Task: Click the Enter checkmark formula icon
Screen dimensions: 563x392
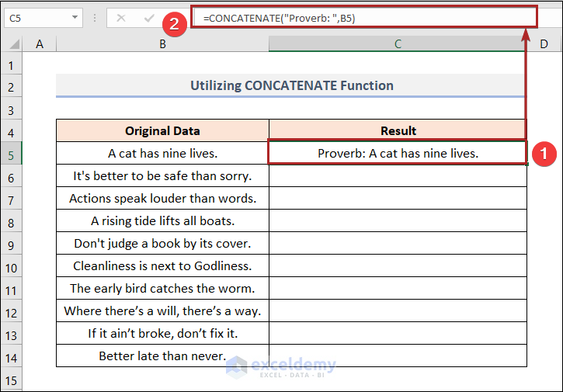Action: pos(149,18)
